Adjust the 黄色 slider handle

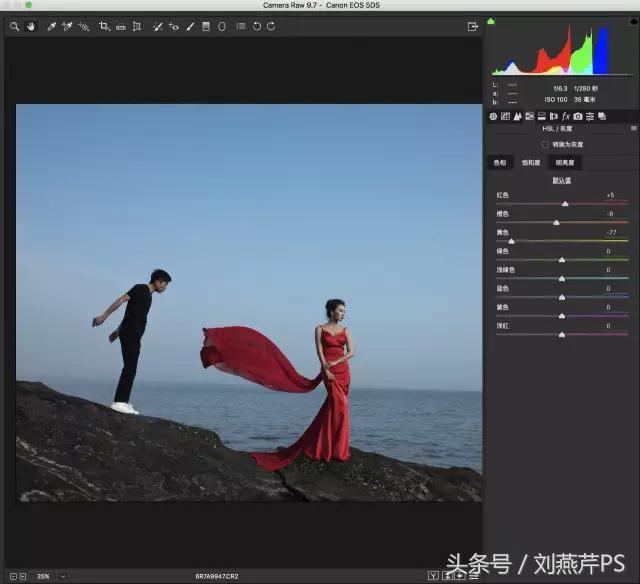click(511, 241)
